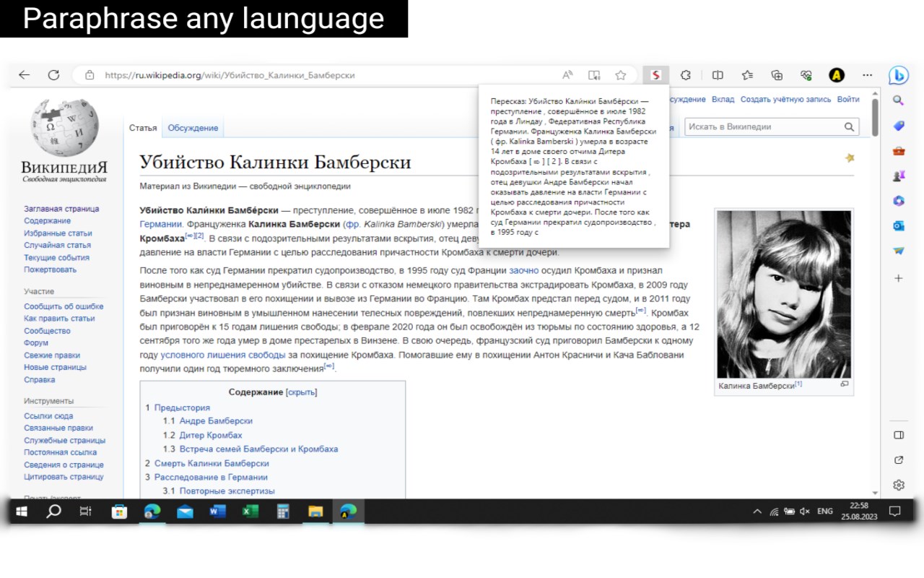
Task: Reload the page with the refresh icon
Action: 53,75
